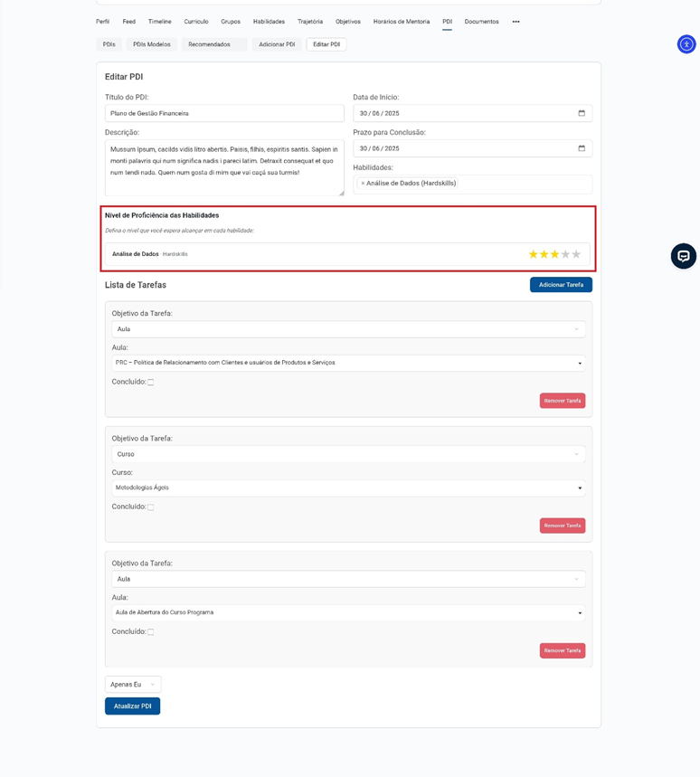
Task: Open the Apenas Eu visibility dropdown
Action: (133, 685)
